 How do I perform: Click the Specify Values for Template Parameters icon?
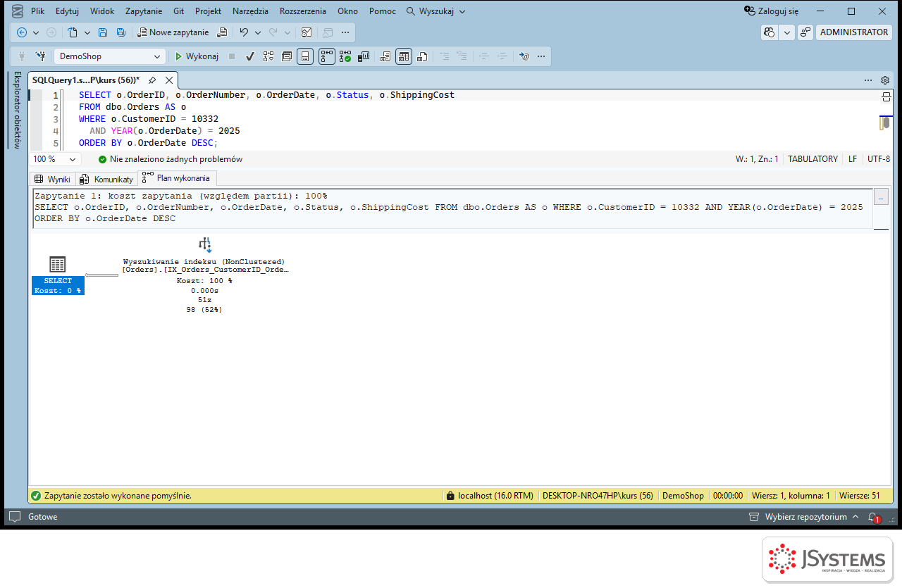524,56
